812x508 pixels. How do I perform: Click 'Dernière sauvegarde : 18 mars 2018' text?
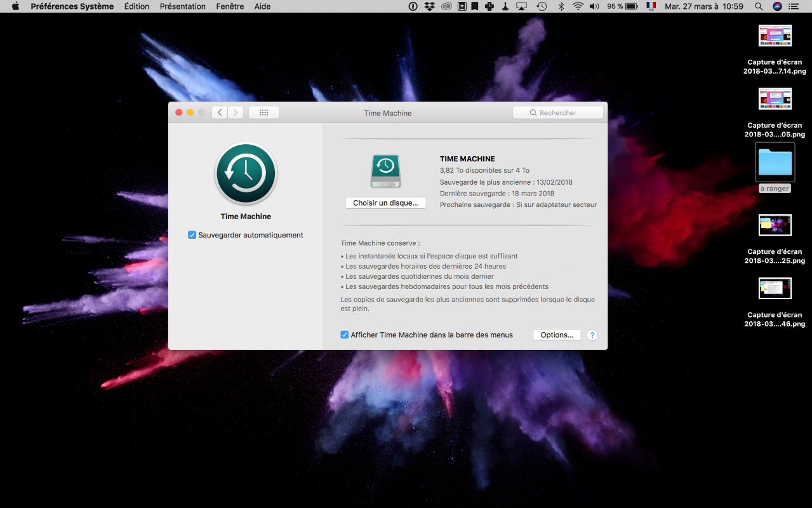pos(497,194)
